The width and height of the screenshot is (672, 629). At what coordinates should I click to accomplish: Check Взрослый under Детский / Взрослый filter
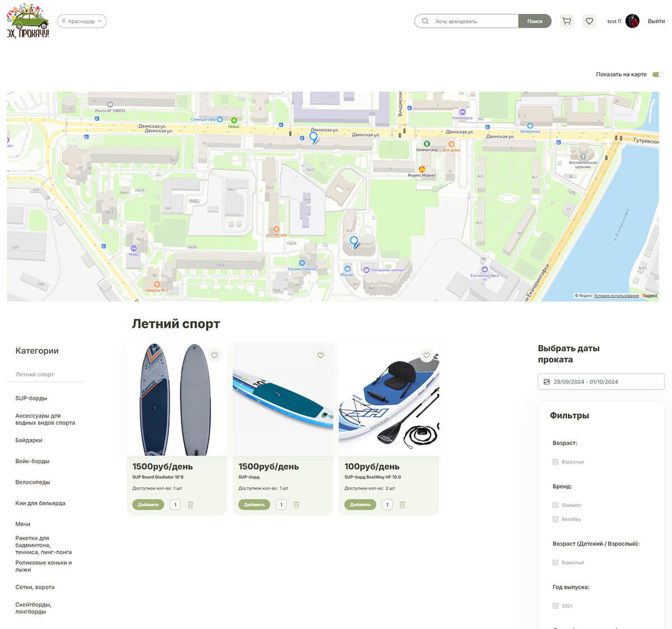(556, 562)
